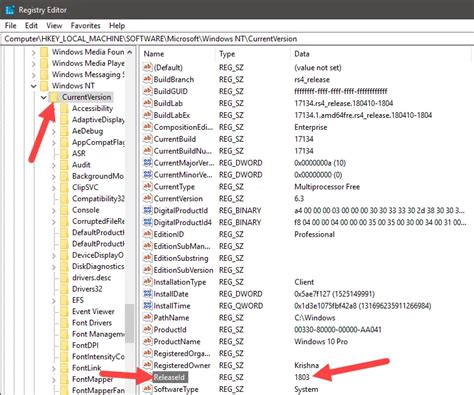The width and height of the screenshot is (474, 395).
Task: Select the Drivers32 folder icon
Action: [64, 289]
